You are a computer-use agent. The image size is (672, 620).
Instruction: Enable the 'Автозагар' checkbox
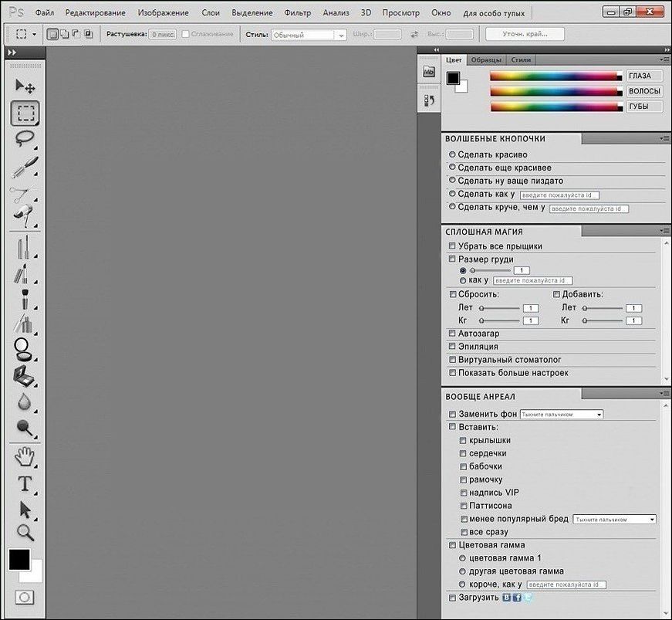pyautogui.click(x=452, y=334)
